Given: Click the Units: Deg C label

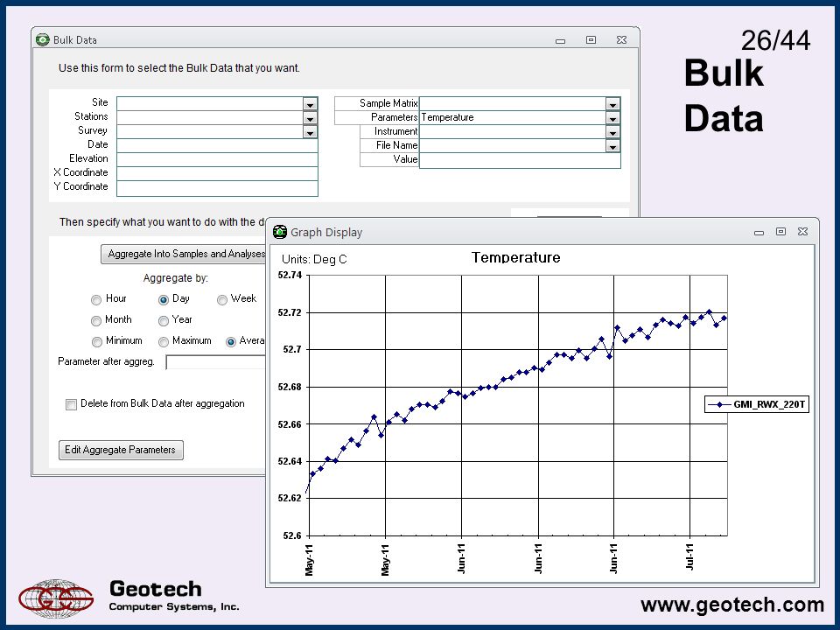Looking at the screenshot, I should pyautogui.click(x=314, y=259).
